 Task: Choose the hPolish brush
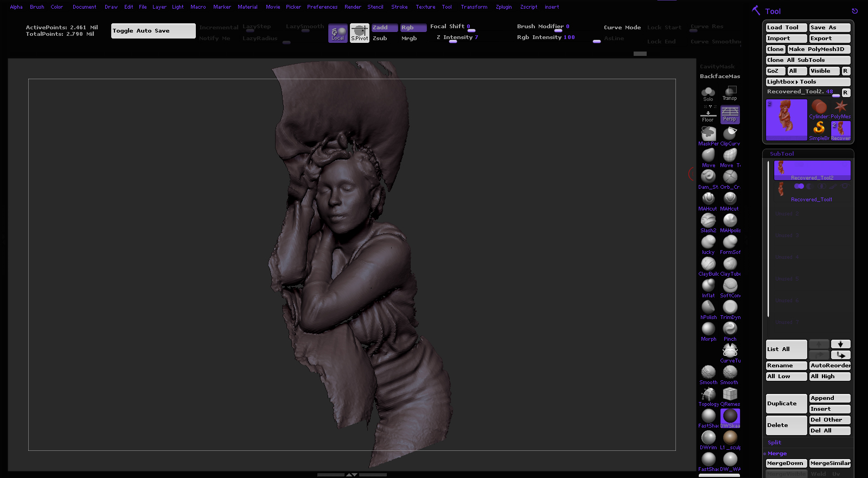[708, 308]
